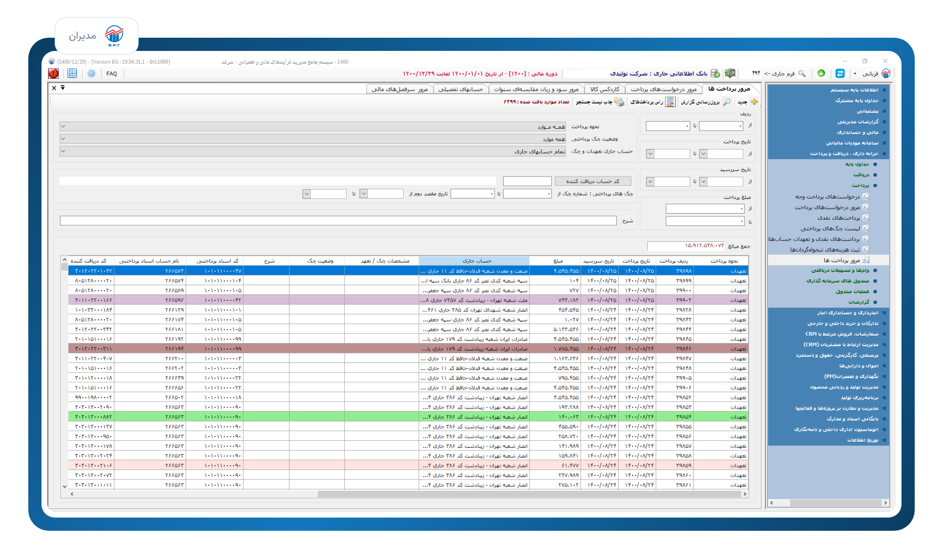Image resolution: width=943 pixels, height=560 pixels.
Task: Click the database with green check icon
Action: (x=715, y=74)
